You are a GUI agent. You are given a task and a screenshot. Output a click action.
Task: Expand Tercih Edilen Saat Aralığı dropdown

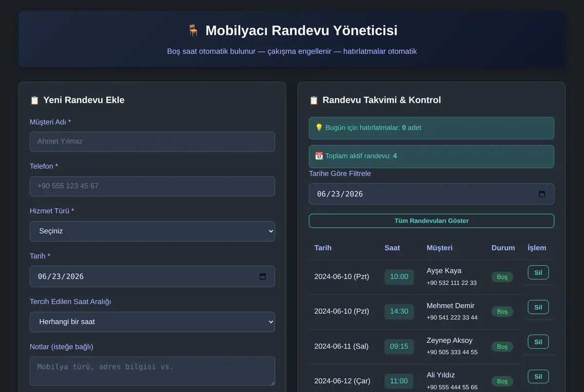point(152,322)
